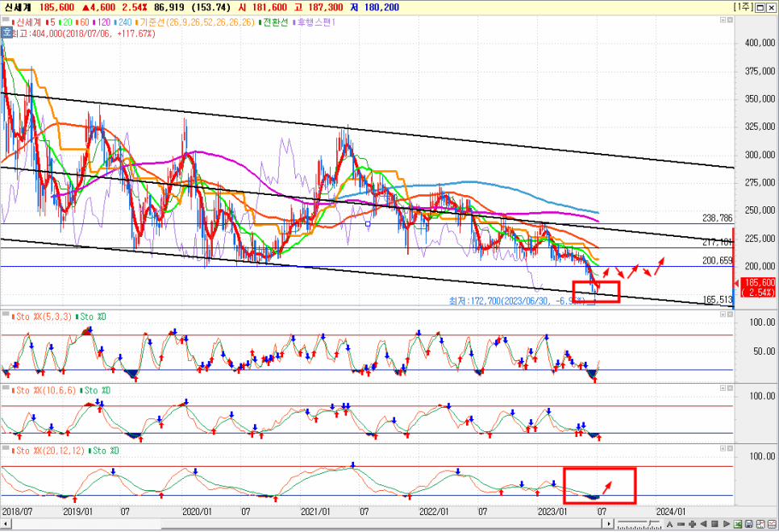Open the chart indicator settings icon
This screenshot has width=779, height=532.
click(760, 524)
